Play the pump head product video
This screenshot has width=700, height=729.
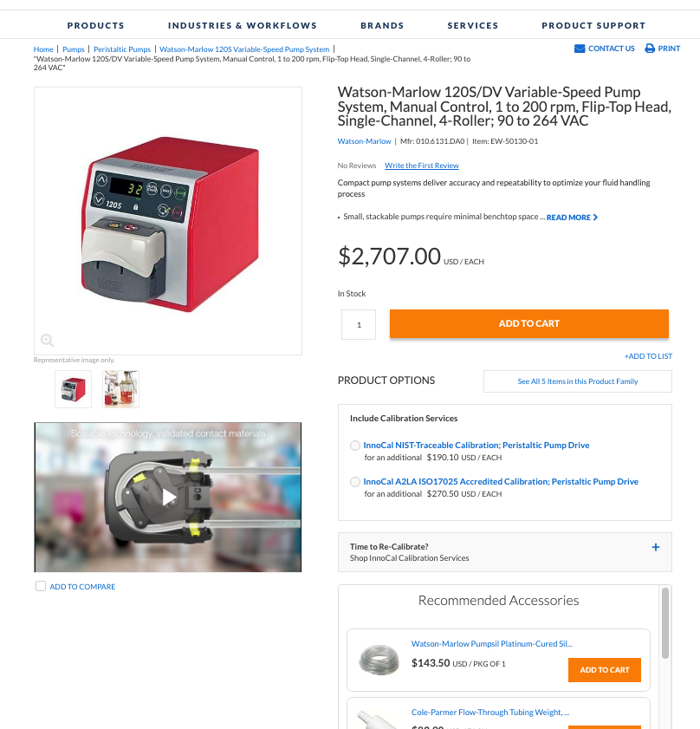tap(168, 497)
